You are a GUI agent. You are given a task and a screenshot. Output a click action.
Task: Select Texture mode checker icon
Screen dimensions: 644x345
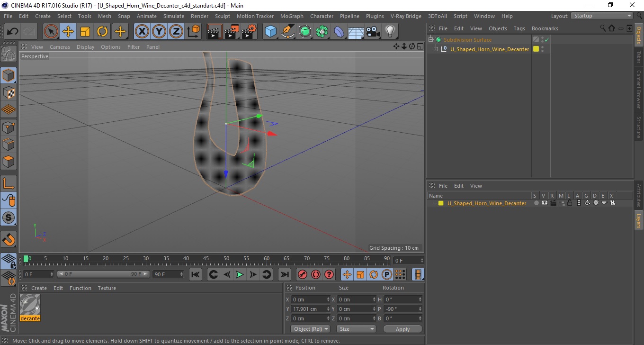(x=9, y=92)
